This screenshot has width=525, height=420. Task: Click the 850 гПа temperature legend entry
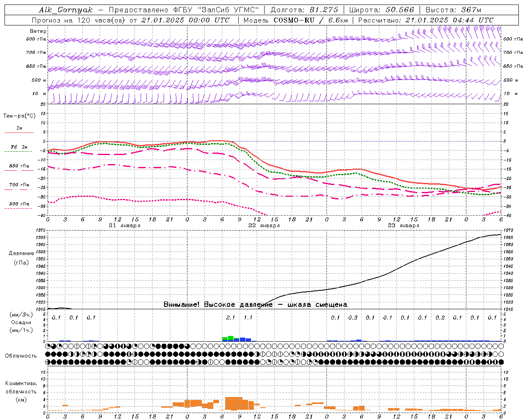coord(19,166)
